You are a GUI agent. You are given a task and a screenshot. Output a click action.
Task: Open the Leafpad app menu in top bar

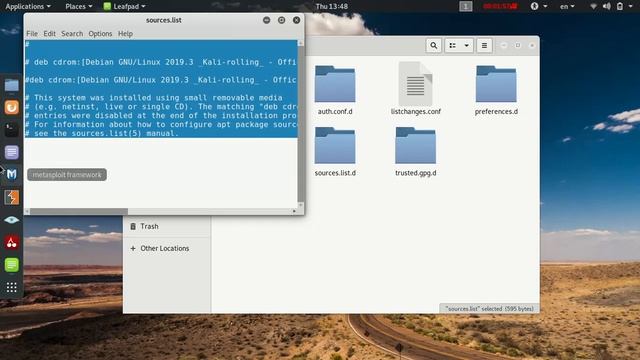pos(124,6)
